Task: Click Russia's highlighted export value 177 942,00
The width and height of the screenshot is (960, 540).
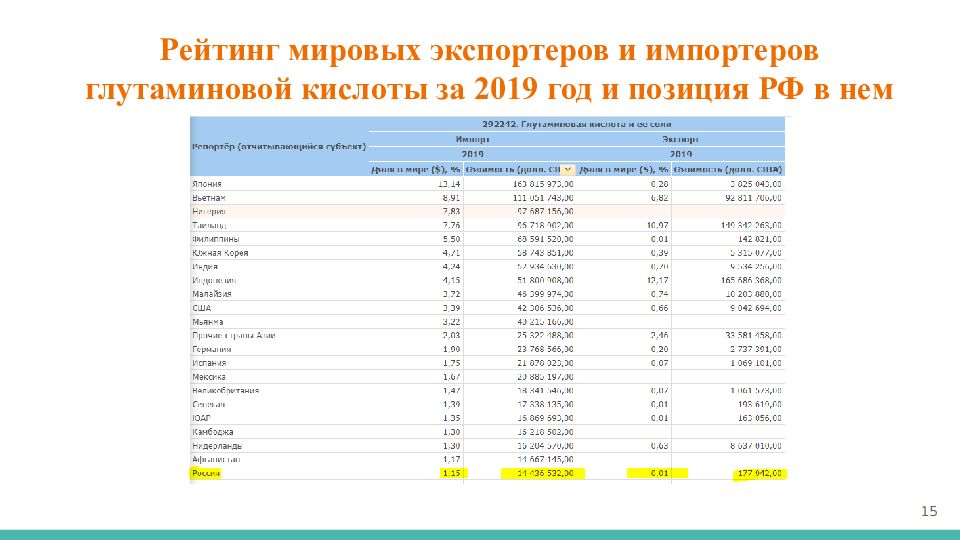Action: pyautogui.click(x=759, y=473)
